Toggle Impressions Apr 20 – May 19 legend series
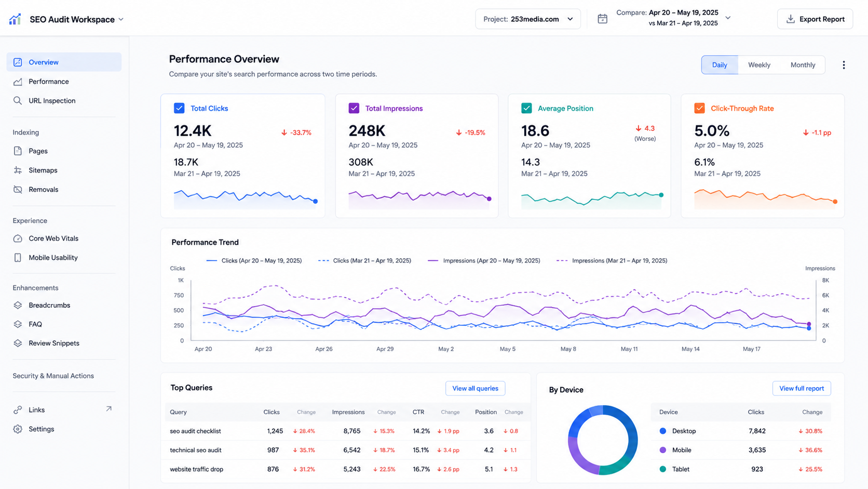Image resolution: width=868 pixels, height=489 pixels. [x=484, y=261]
